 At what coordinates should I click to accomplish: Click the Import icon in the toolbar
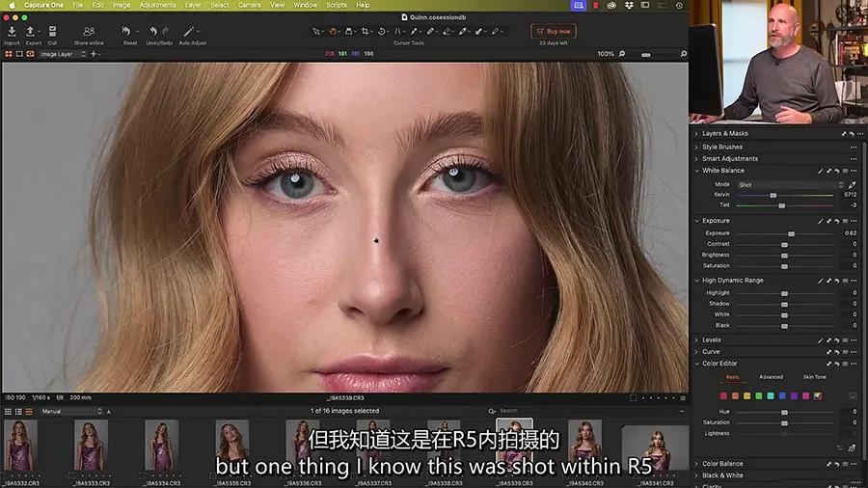point(12,32)
